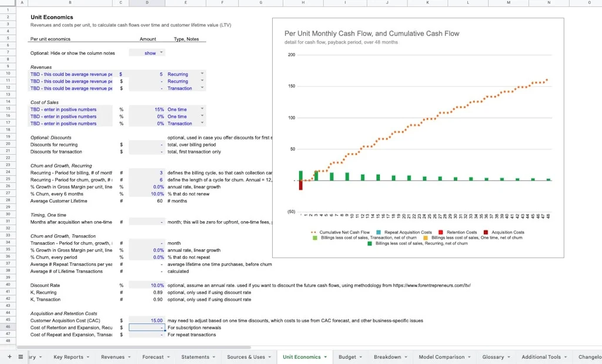
Task: Open the Forecast sheet tab
Action: pos(152,356)
